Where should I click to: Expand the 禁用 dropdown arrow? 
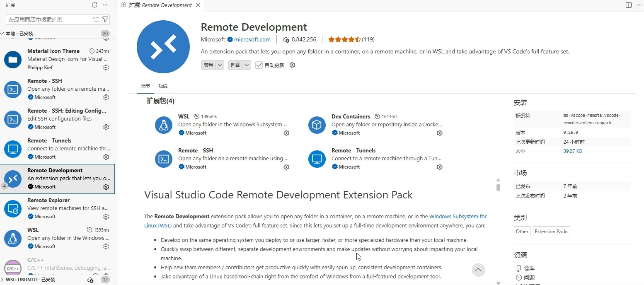220,65
